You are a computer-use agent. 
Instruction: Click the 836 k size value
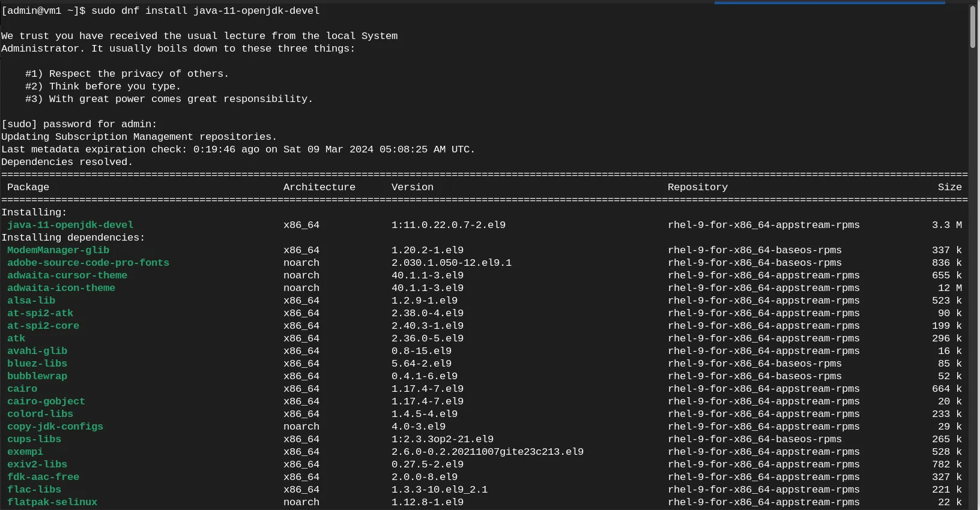coord(947,263)
